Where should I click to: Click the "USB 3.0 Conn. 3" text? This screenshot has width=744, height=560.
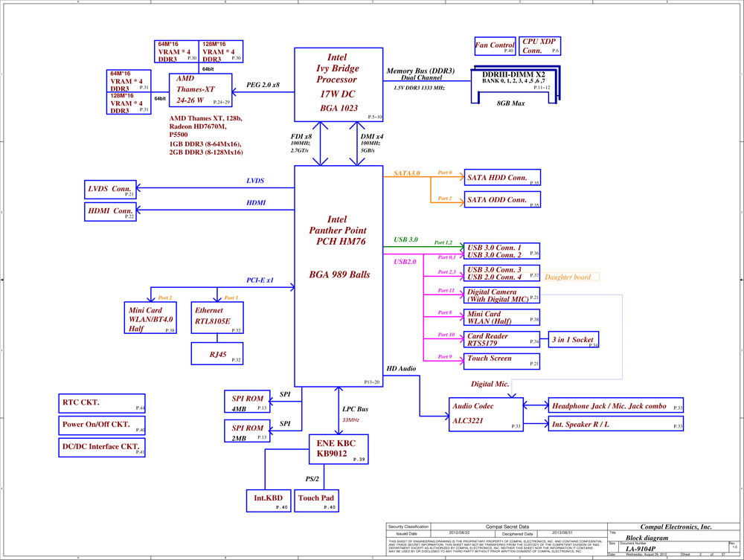click(494, 270)
